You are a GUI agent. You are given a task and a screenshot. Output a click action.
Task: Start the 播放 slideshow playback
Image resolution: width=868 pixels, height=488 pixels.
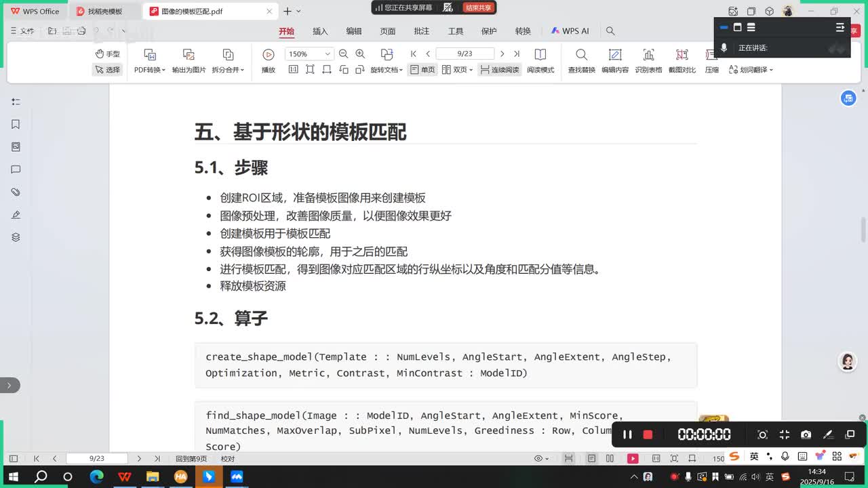(x=269, y=60)
